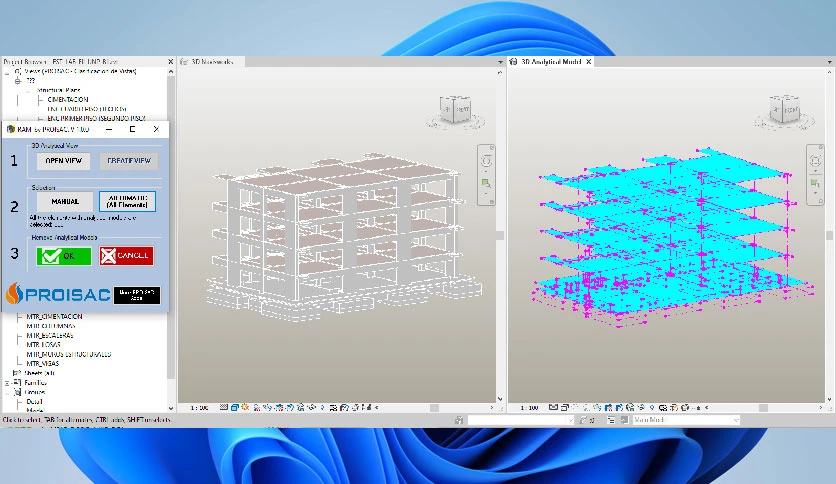This screenshot has height=484, width=836.
Task: Open tab list dropdown of right view pane
Action: pos(830,62)
